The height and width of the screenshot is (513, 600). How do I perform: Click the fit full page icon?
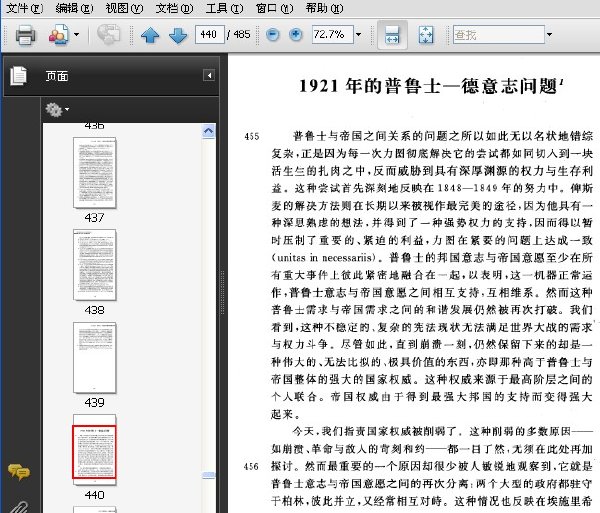coord(426,35)
